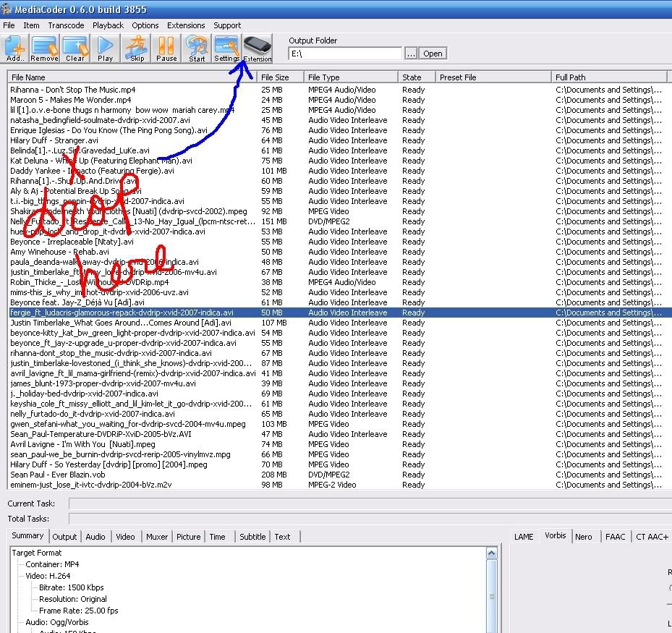Click the summary panel scroll up arrow
Viewport: 672px width, 633px height.
(x=492, y=553)
